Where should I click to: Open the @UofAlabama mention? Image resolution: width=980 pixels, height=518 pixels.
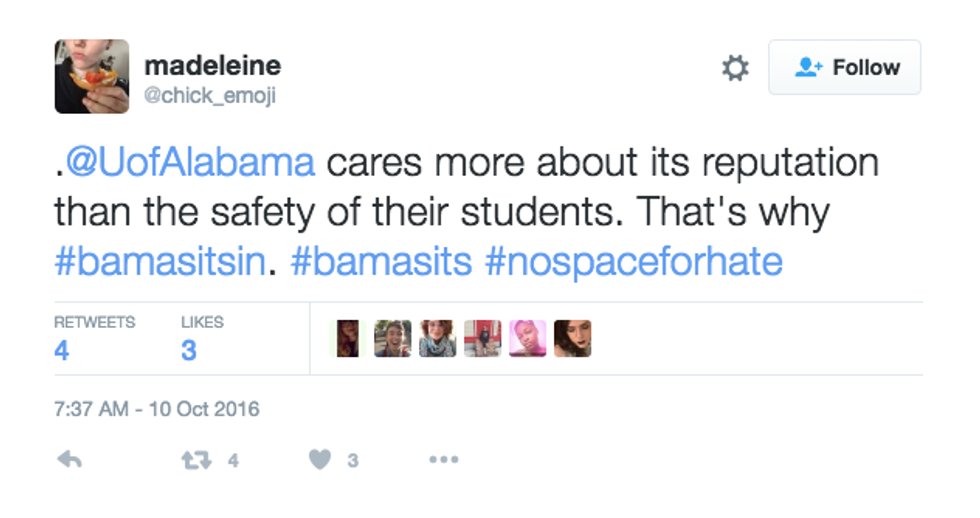tap(190, 162)
